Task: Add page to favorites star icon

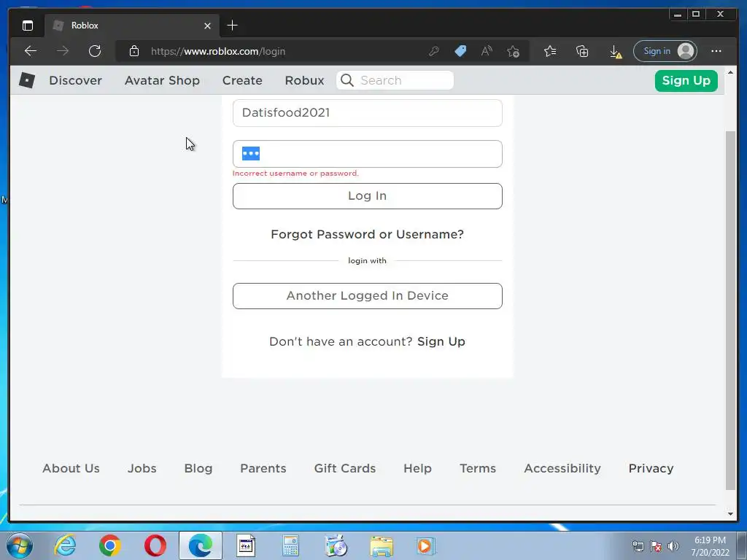Action: point(513,51)
